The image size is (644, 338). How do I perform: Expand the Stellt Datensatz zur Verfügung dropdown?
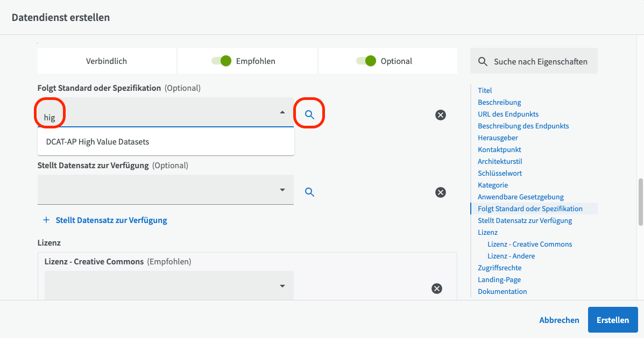pyautogui.click(x=282, y=190)
